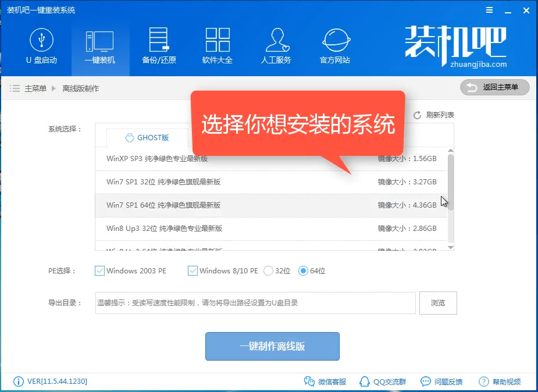Click the 浏览 browse button
This screenshot has height=392, width=538.
point(438,303)
